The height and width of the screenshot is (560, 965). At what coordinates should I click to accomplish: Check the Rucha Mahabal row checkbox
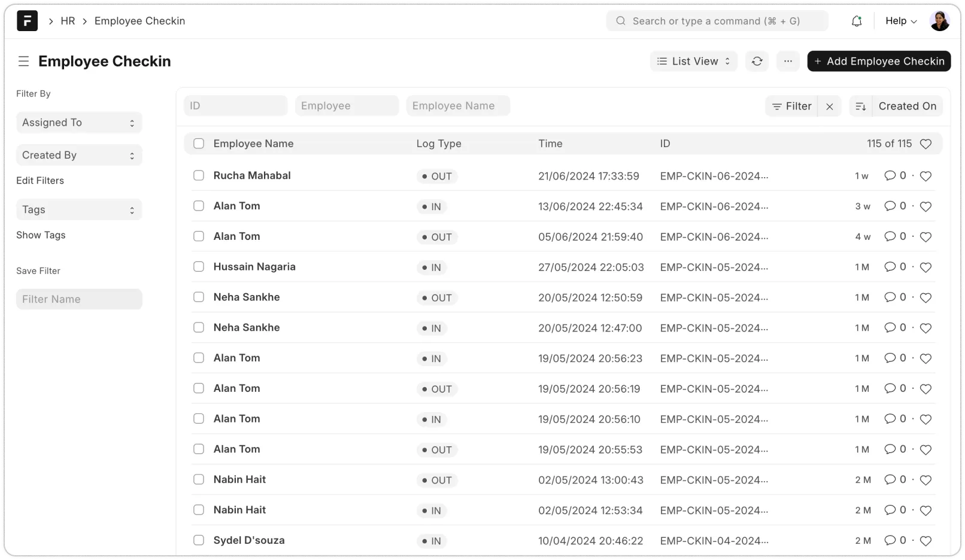[199, 175]
